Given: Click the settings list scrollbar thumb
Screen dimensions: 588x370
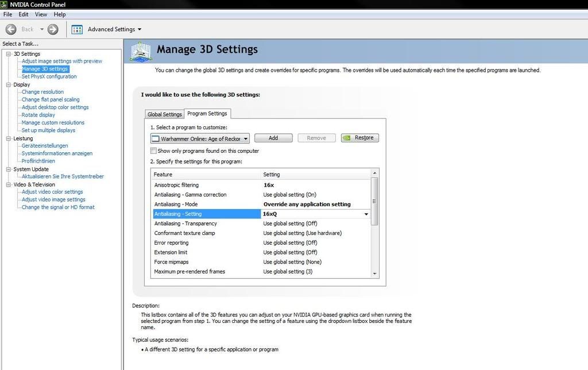Looking at the screenshot, I should (x=374, y=201).
